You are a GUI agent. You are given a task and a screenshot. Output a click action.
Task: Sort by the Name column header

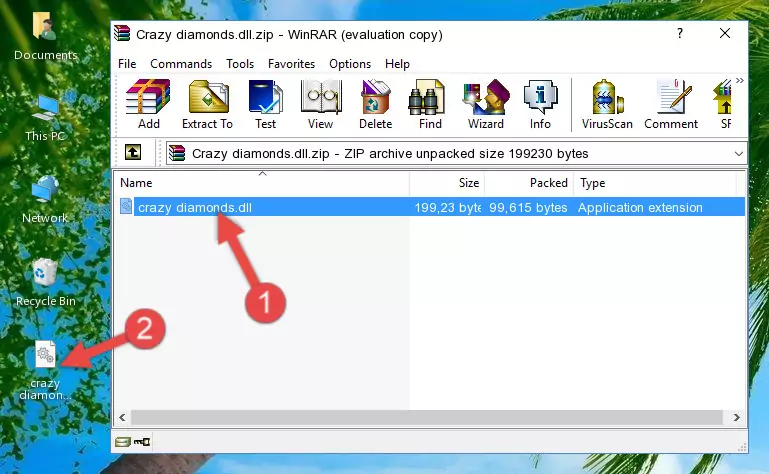262,183
